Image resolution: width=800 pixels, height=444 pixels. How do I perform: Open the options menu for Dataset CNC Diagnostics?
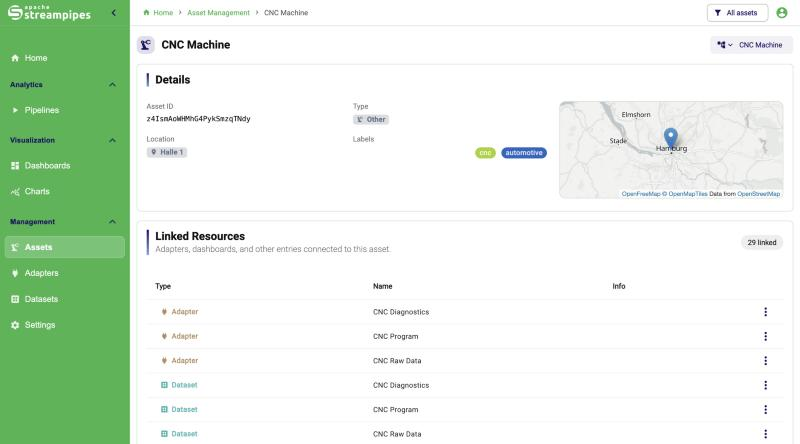765,385
